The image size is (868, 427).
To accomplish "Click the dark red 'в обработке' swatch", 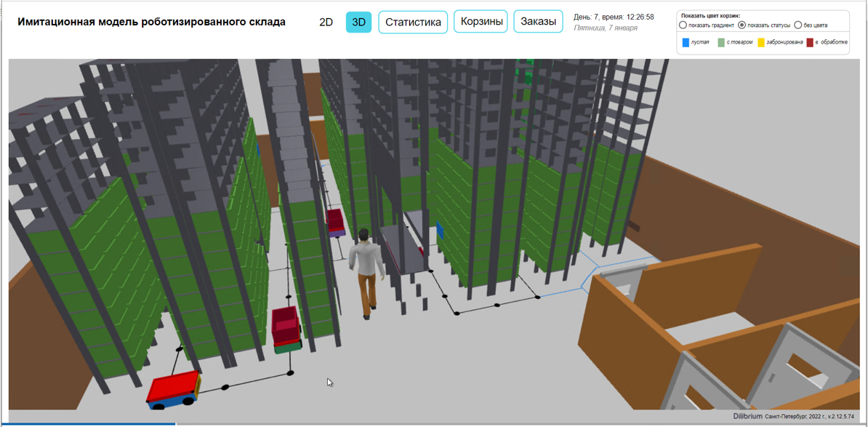I will tap(810, 43).
